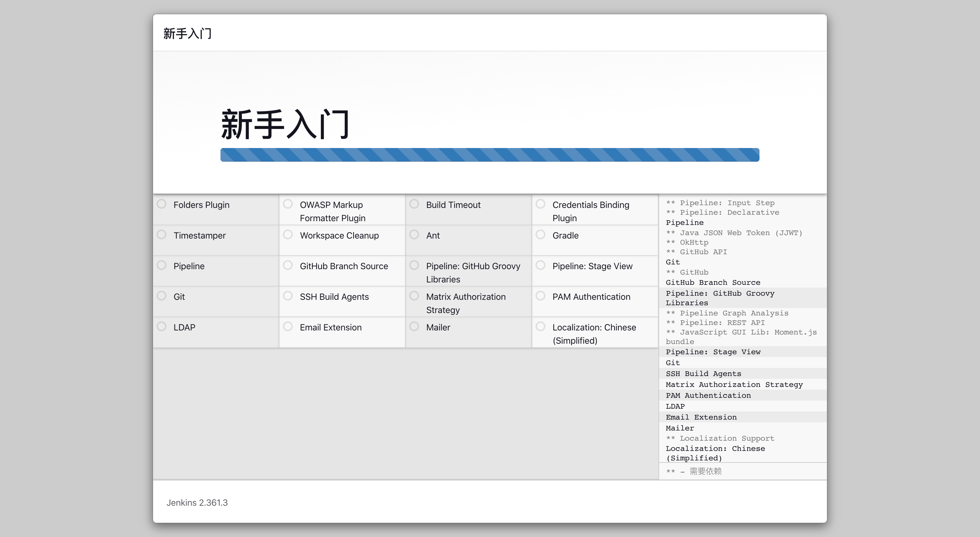Image resolution: width=980 pixels, height=537 pixels.
Task: Click '** GitHub API' in the install log
Action: click(697, 252)
